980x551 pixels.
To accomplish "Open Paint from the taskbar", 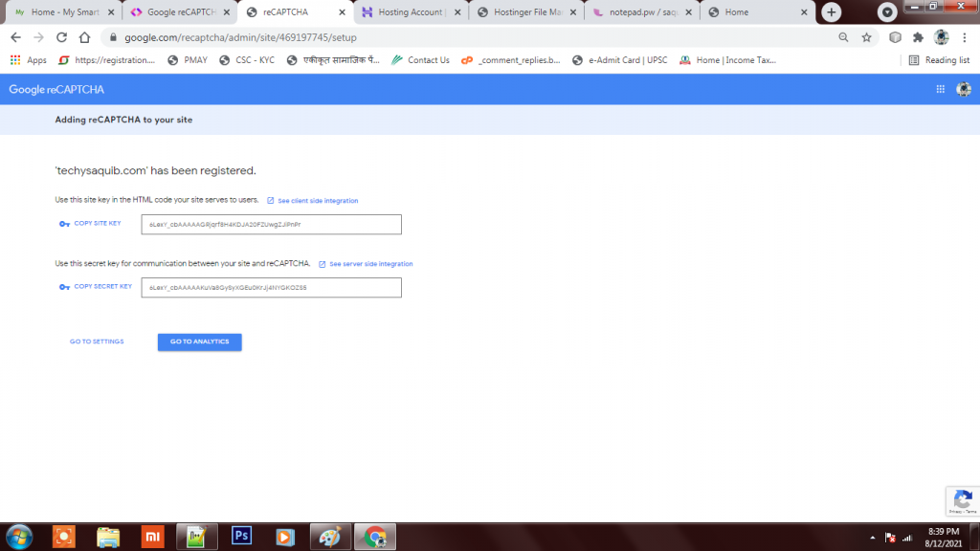I will pyautogui.click(x=330, y=537).
